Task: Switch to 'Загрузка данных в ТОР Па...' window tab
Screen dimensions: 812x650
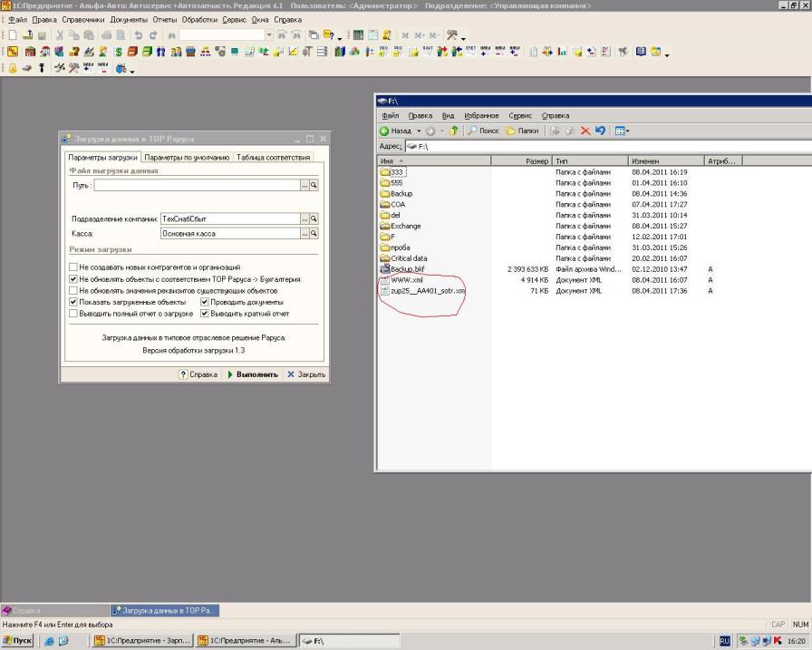Action: click(x=165, y=611)
